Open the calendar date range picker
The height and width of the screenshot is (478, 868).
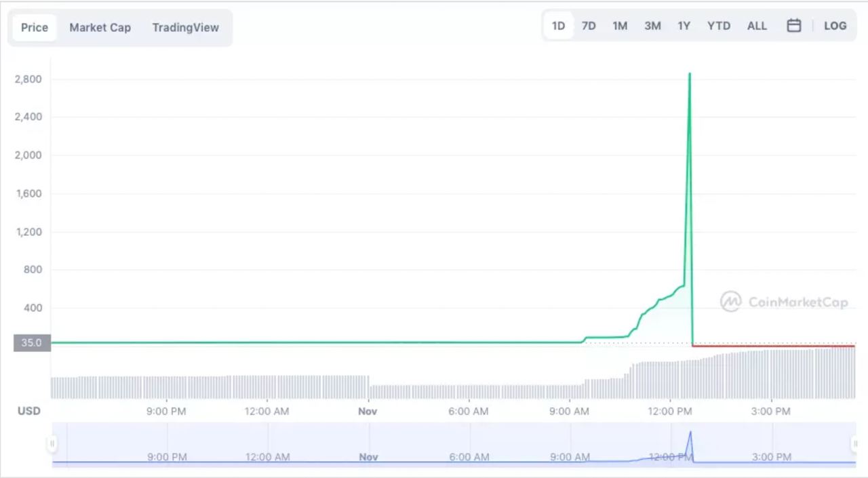[794, 26]
